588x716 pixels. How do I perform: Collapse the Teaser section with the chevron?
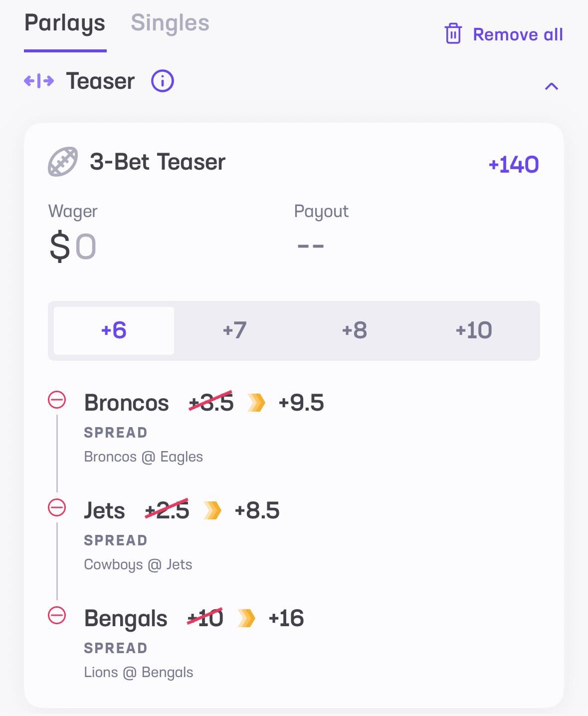(x=551, y=86)
